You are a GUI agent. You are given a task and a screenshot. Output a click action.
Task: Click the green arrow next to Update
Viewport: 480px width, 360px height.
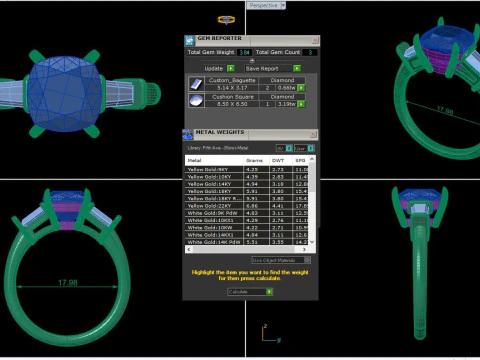coord(230,68)
